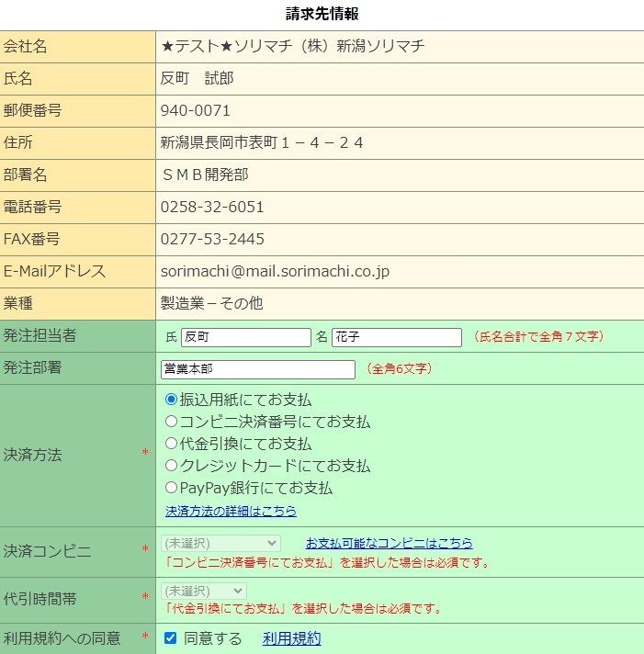Viewport: 644px width, 654px height.
Task: Choose 代金引換にてお支払 radio button
Action: click(171, 444)
